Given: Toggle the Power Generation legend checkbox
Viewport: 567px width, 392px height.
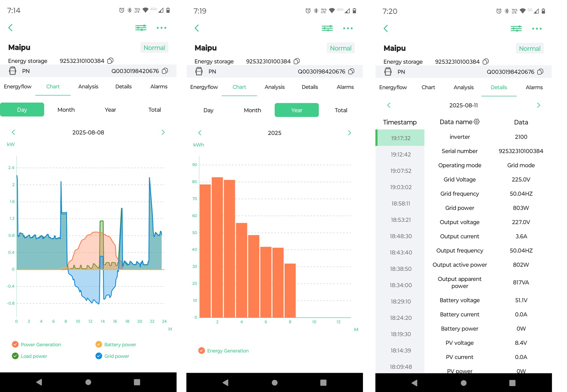Looking at the screenshot, I should point(15,344).
